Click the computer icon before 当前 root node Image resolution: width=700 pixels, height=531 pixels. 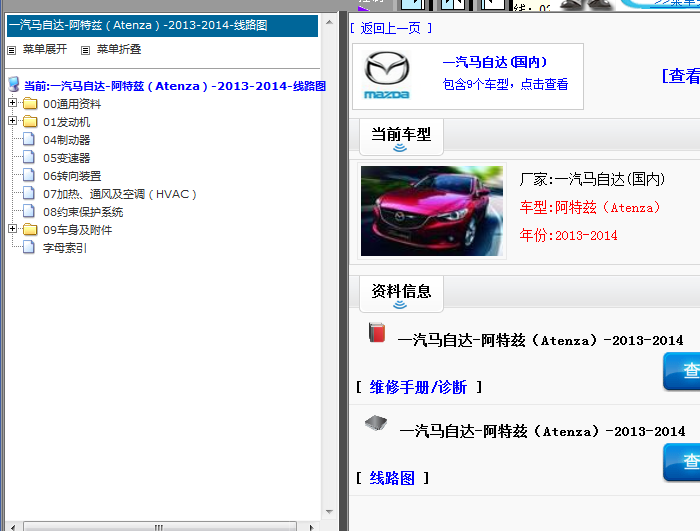coord(14,84)
